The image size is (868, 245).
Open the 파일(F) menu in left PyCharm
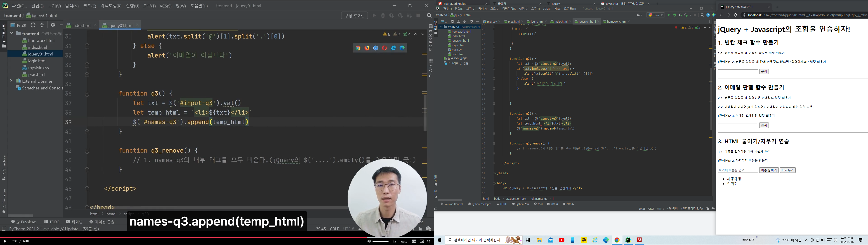pos(19,6)
